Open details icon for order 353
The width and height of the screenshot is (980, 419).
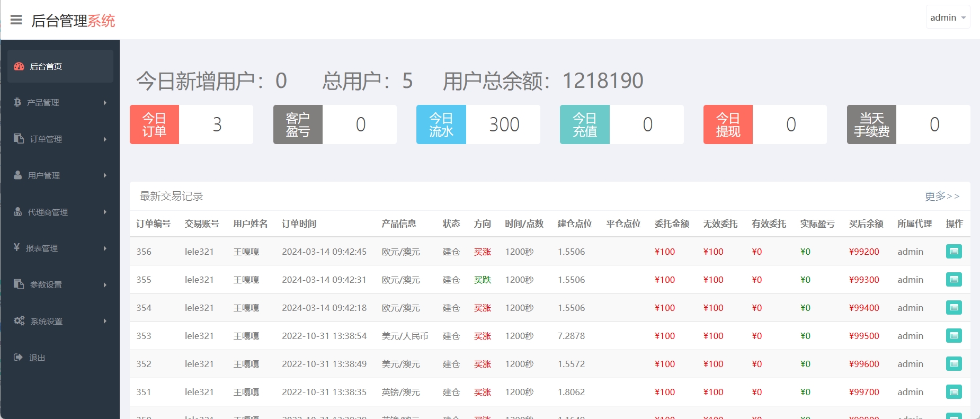click(x=954, y=336)
